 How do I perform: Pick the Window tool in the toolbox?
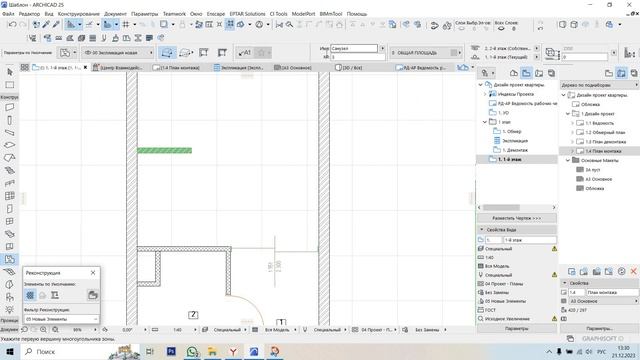pos(10,221)
